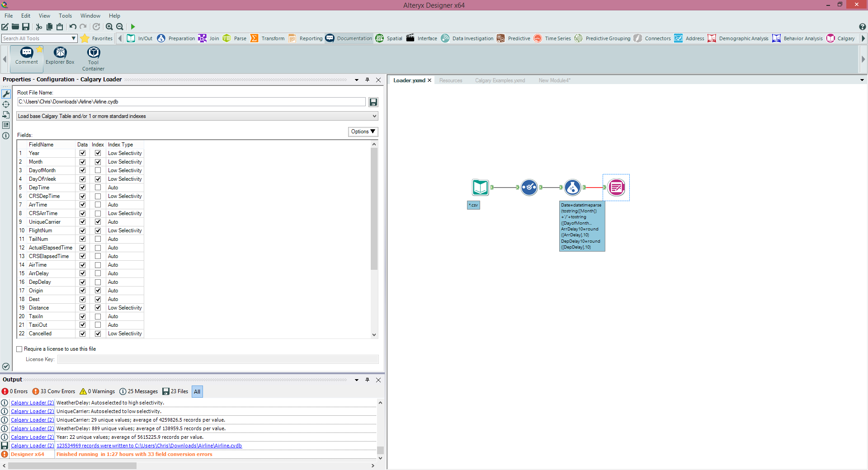The image size is (868, 470).
Task: Click the Zoom In magnifier icon
Action: click(x=109, y=27)
